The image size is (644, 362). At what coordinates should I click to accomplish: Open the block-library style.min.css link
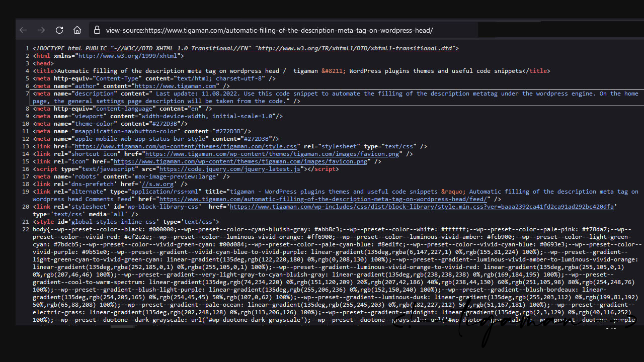point(422,207)
